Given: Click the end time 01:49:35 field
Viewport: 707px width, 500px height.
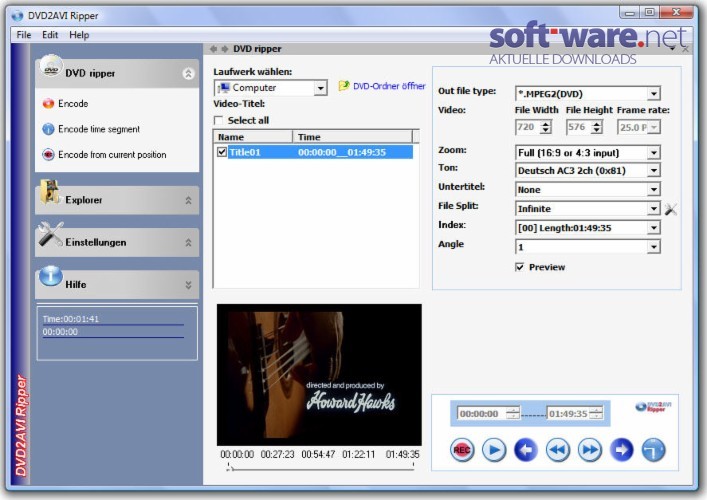Looking at the screenshot, I should click(568, 413).
